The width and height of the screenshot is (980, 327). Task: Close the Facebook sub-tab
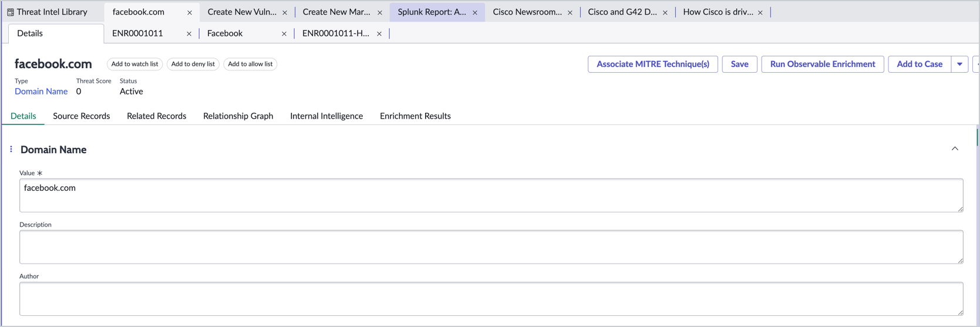(284, 34)
